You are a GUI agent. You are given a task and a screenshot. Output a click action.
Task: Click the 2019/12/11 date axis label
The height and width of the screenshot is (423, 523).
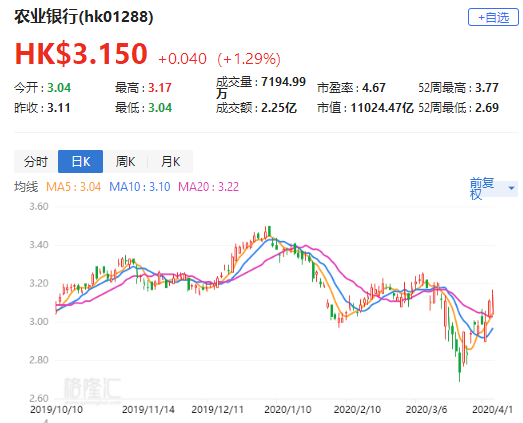pos(217,410)
